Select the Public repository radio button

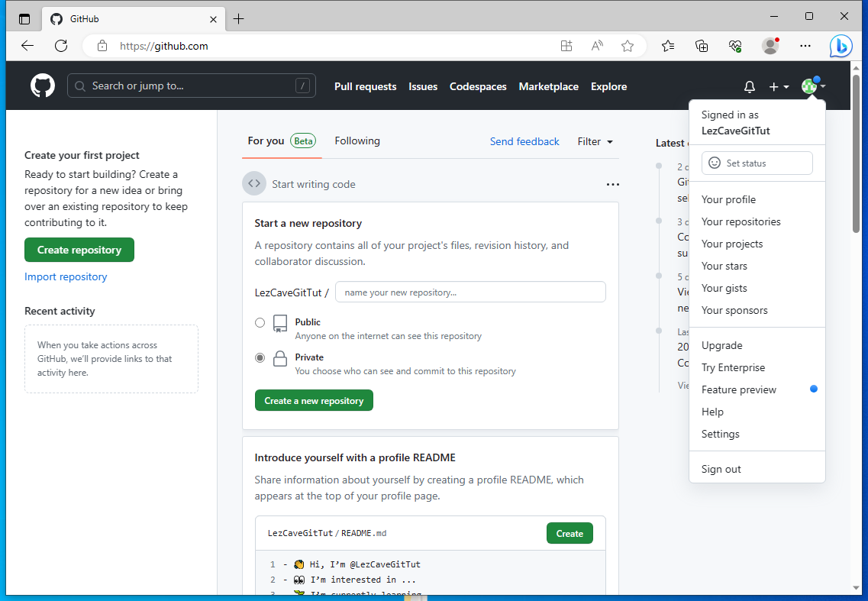(x=260, y=322)
